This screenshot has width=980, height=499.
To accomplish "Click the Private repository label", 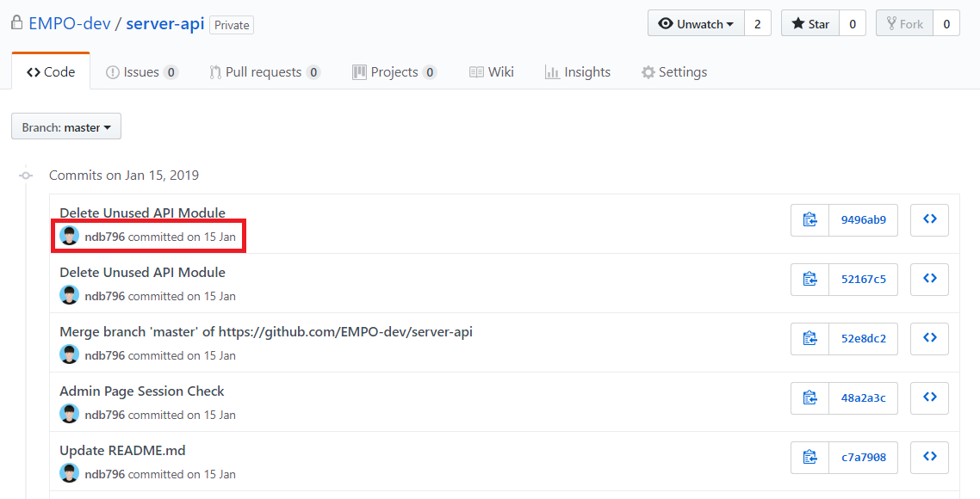I will click(x=232, y=25).
